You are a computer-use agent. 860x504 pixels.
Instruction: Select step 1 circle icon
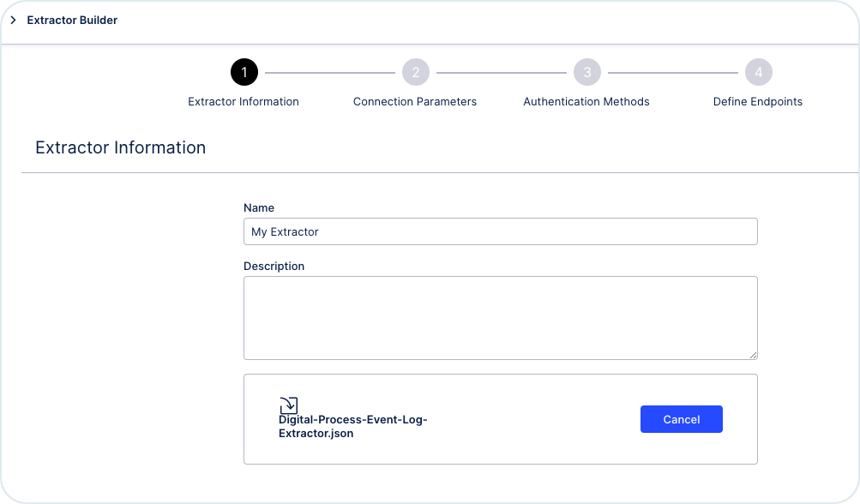pos(244,72)
